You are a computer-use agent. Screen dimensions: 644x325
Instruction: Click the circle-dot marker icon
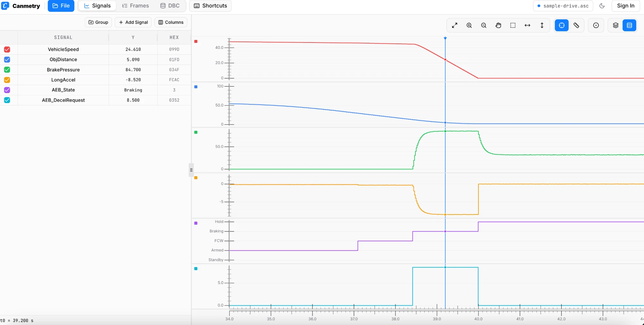click(x=596, y=25)
